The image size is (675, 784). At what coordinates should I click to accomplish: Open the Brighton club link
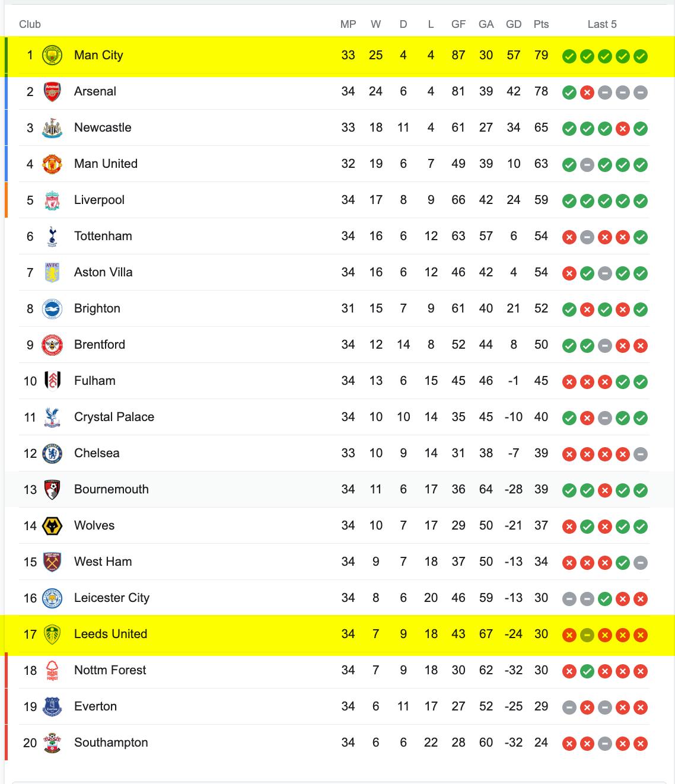click(x=97, y=308)
